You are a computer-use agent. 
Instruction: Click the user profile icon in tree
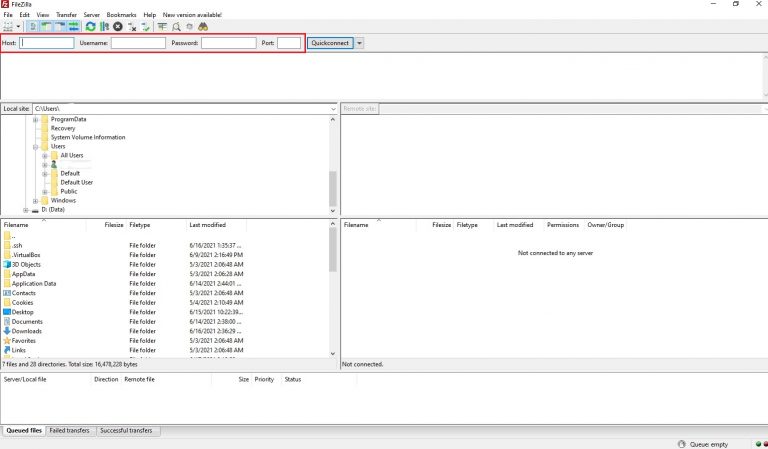click(54, 165)
